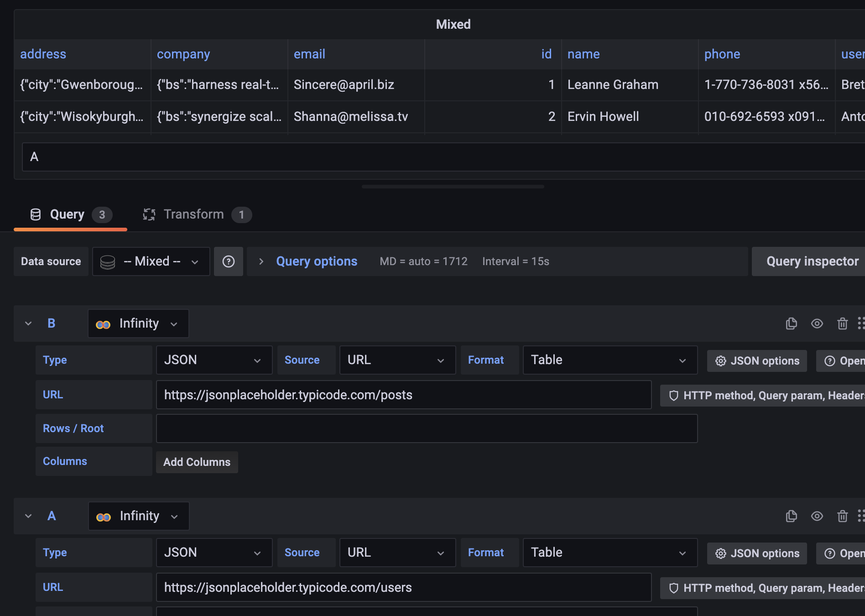Toggle visibility of query B with the eye icon

click(817, 324)
